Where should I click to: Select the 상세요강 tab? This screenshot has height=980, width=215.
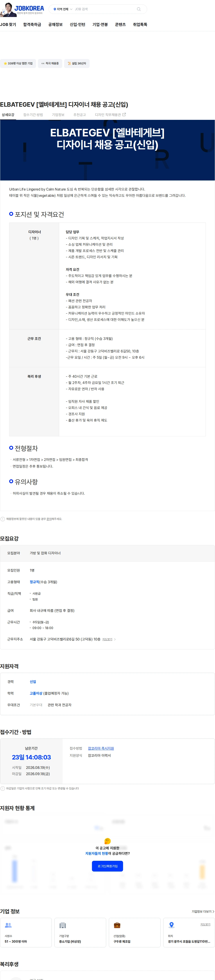[8, 115]
